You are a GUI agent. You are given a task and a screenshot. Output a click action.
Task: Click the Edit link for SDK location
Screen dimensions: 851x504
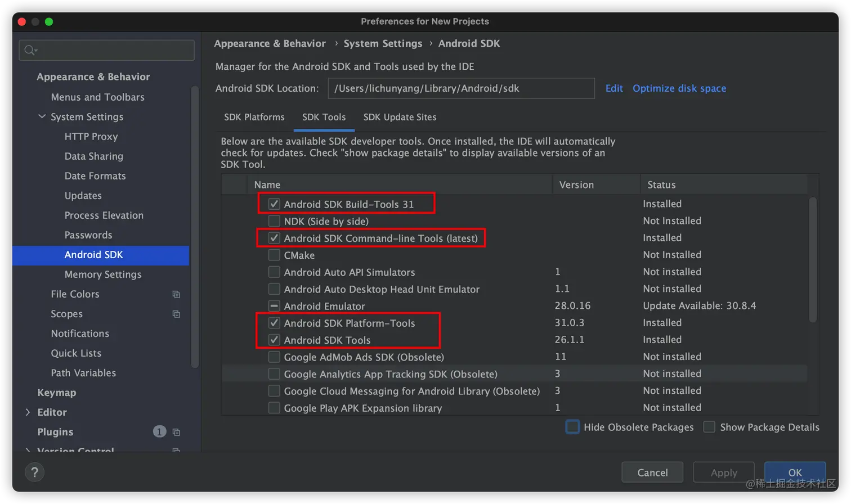pyautogui.click(x=614, y=88)
